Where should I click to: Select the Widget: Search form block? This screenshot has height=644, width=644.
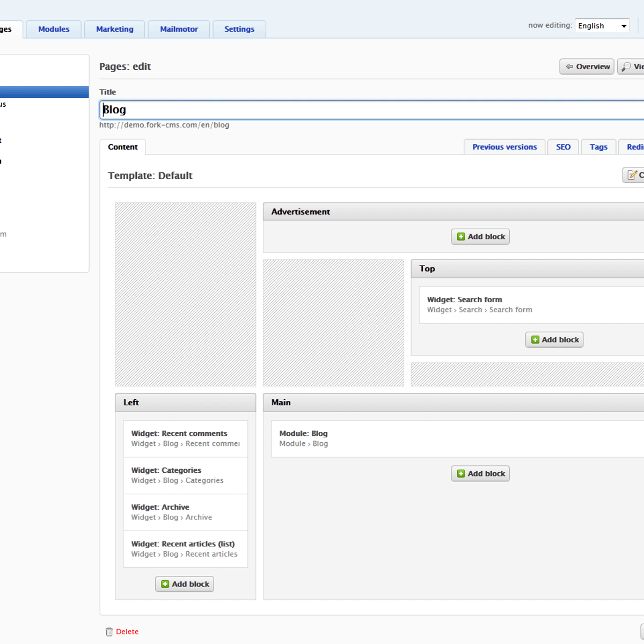coord(531,305)
